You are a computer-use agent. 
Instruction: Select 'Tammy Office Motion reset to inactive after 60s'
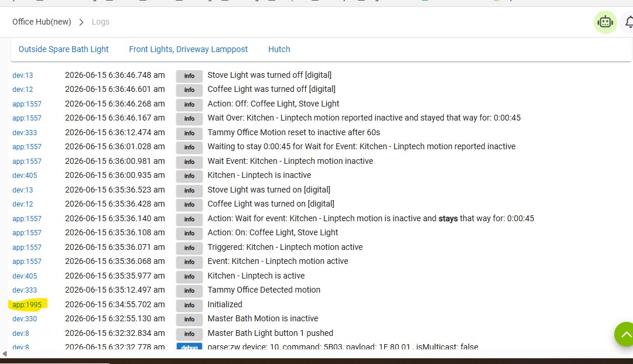(293, 132)
